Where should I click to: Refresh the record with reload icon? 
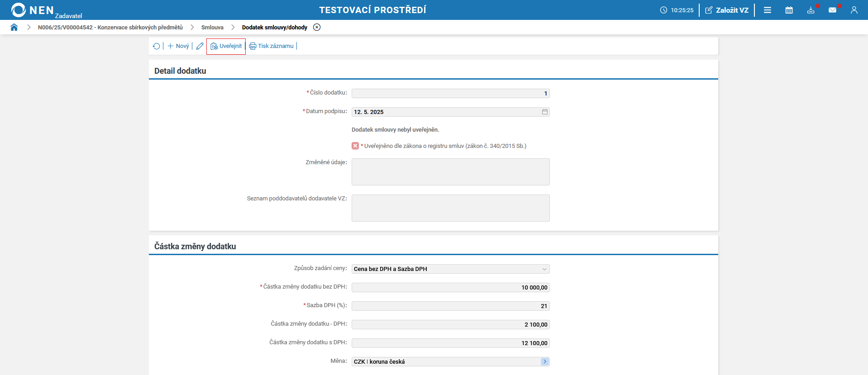[x=157, y=46]
